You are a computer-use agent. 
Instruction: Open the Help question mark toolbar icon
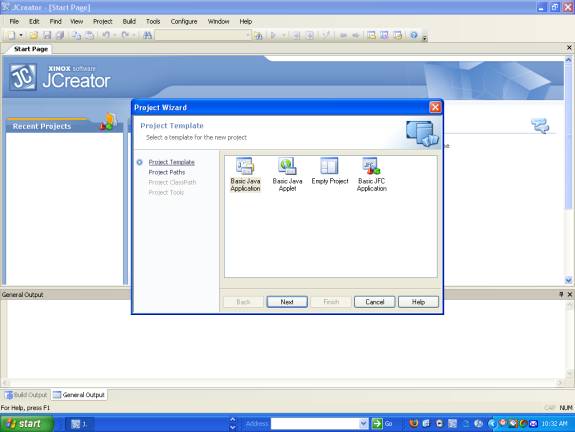click(414, 35)
